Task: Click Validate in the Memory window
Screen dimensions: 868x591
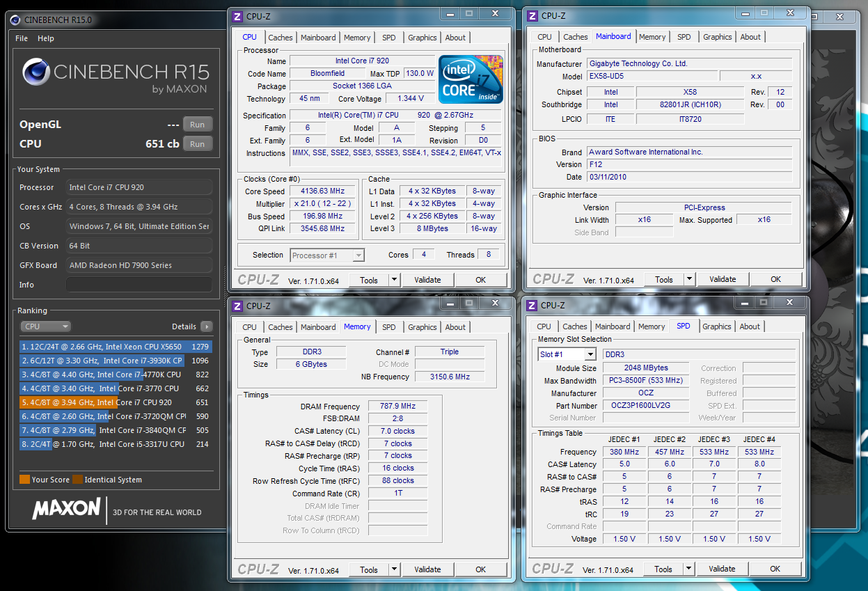Action: click(427, 569)
